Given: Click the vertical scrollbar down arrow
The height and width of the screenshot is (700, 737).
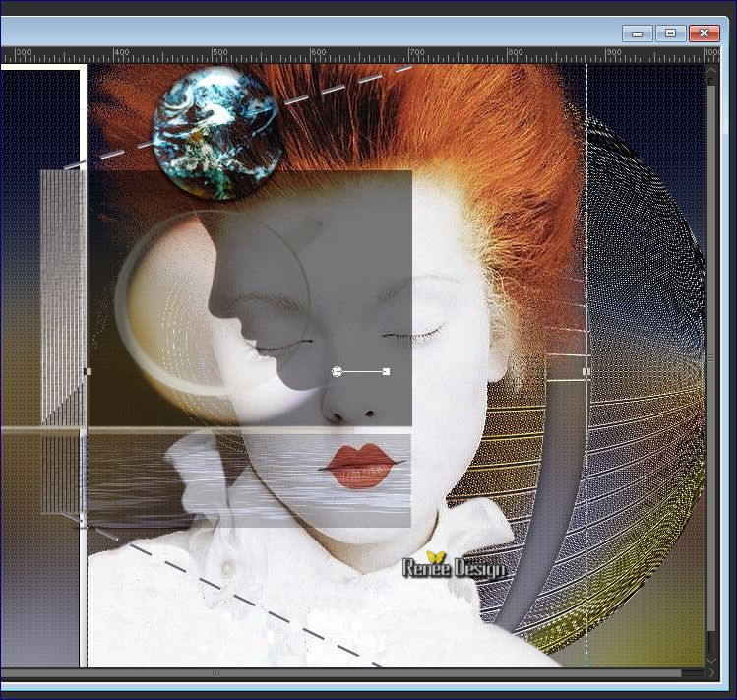Looking at the screenshot, I should coord(711,660).
